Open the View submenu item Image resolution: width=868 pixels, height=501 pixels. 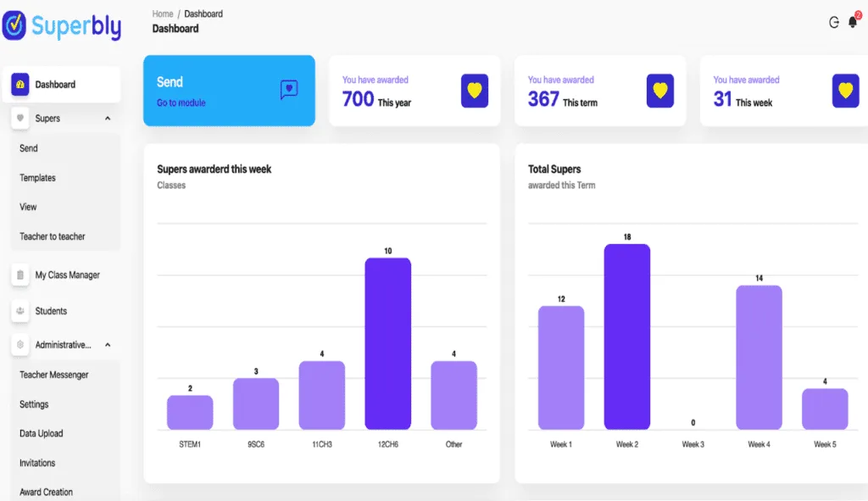[28, 207]
